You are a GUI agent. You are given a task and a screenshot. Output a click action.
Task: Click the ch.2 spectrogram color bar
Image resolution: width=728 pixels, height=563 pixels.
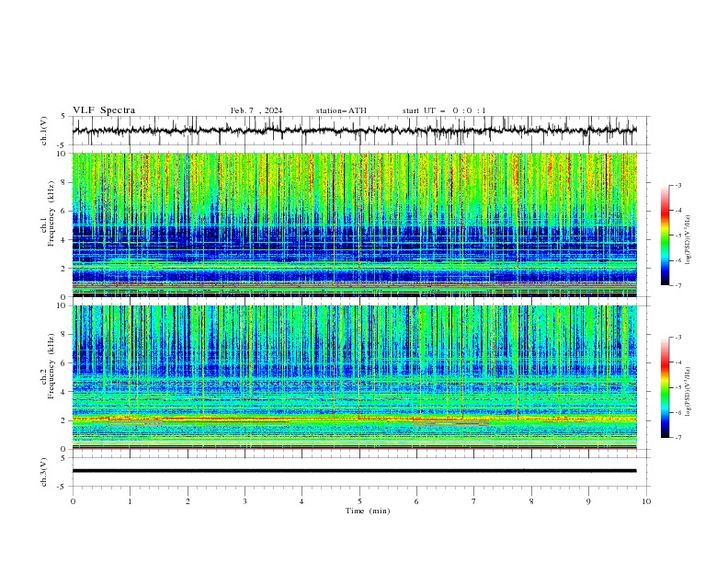coord(665,387)
